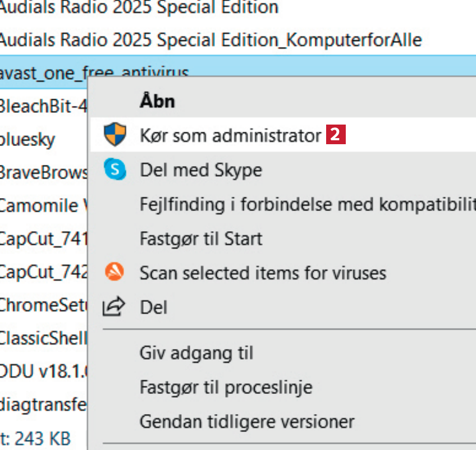Select the BleachBit file in the list
Image resolution: width=476 pixels, height=450 pixels.
pyautogui.click(x=43, y=105)
